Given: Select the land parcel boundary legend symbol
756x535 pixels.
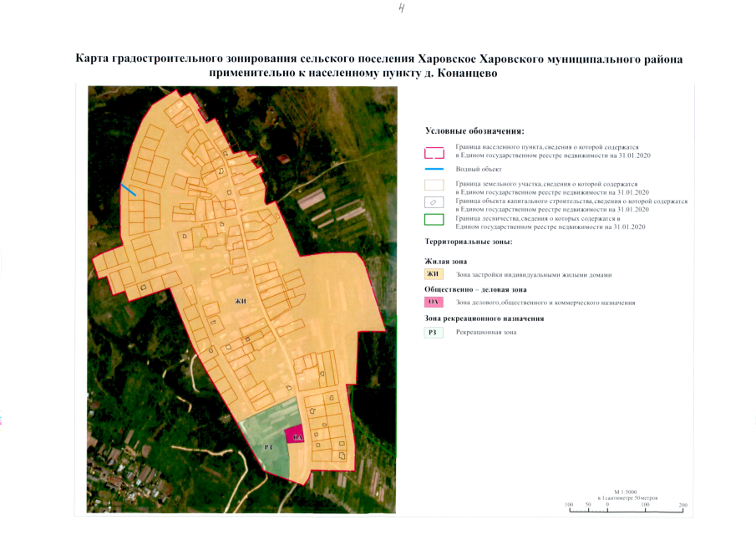Looking at the screenshot, I should coord(434,186).
